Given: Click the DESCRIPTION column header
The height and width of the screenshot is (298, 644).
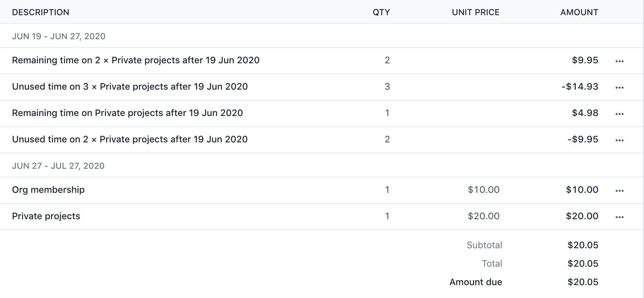Looking at the screenshot, I should [x=41, y=12].
